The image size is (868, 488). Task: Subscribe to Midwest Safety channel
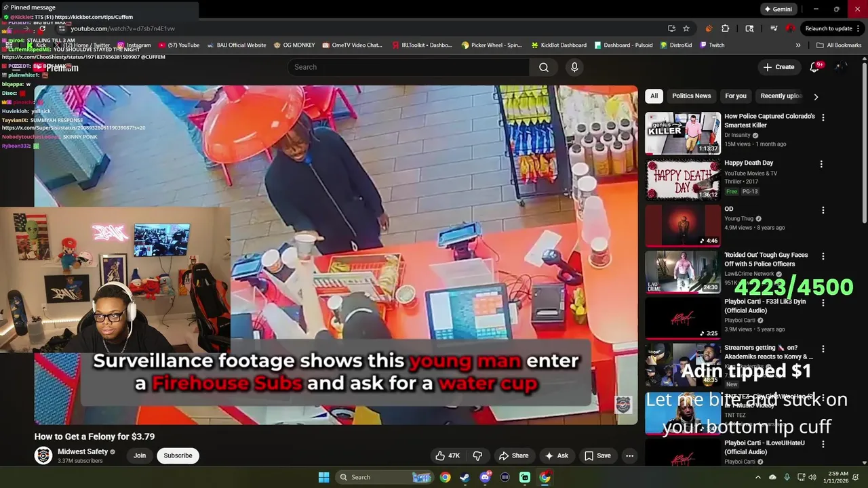[178, 455]
